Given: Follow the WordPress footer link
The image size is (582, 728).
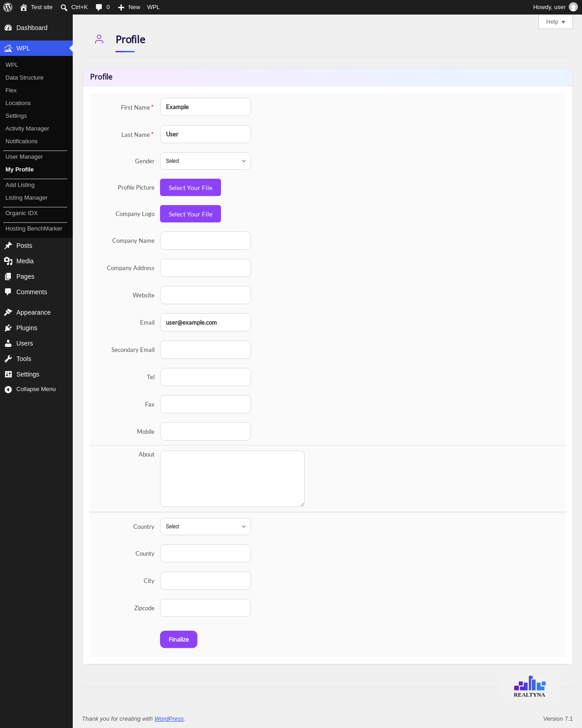Looking at the screenshot, I should pyautogui.click(x=169, y=719).
